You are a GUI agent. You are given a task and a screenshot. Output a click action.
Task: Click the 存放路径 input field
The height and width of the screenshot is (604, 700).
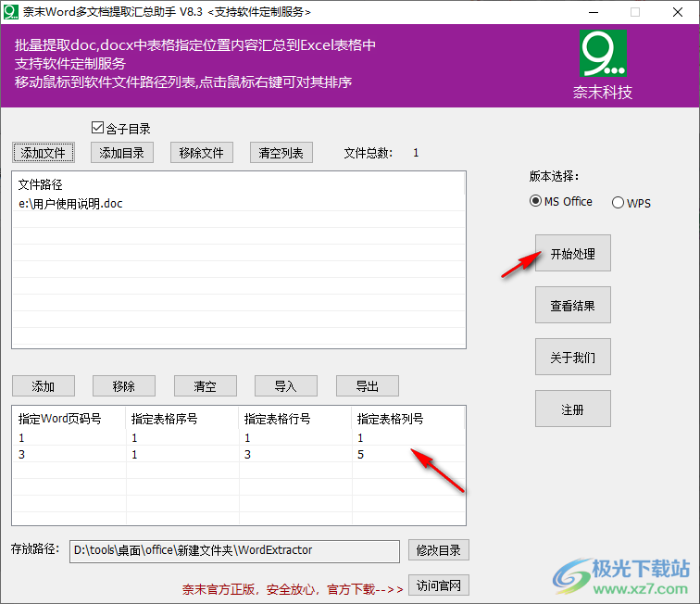pos(234,551)
